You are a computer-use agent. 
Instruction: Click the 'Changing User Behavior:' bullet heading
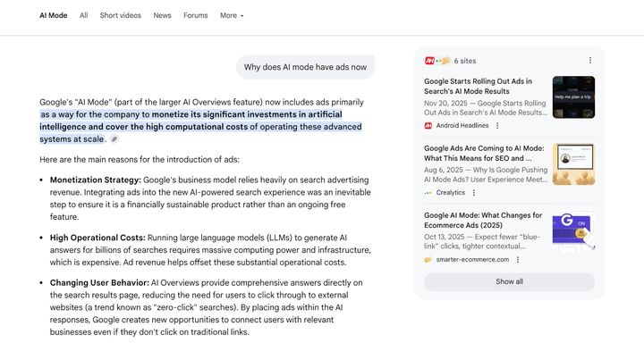(x=99, y=283)
